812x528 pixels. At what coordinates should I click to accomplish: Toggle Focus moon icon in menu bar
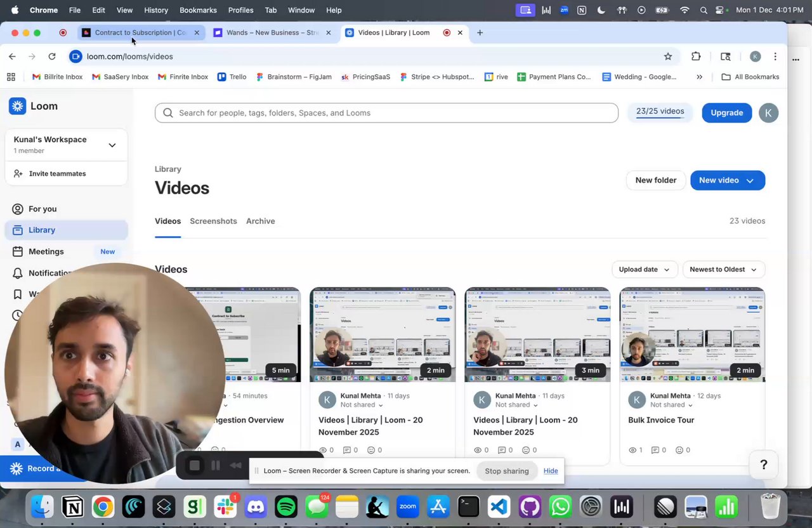[601, 10]
